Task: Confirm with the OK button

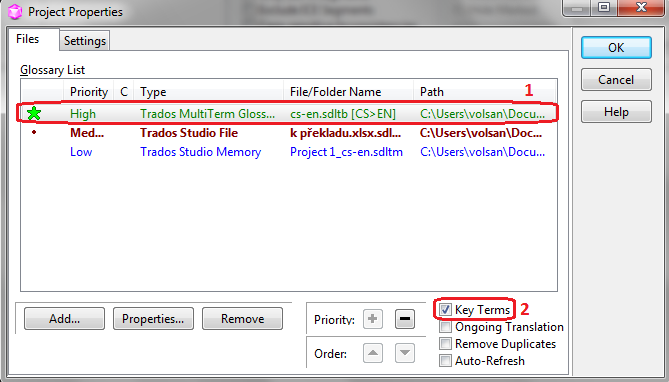Action: 616,47
